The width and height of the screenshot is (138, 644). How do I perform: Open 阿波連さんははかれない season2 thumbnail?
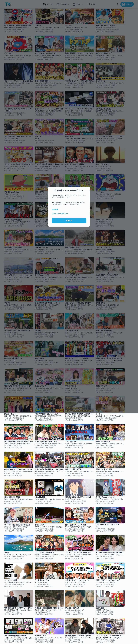80,488
